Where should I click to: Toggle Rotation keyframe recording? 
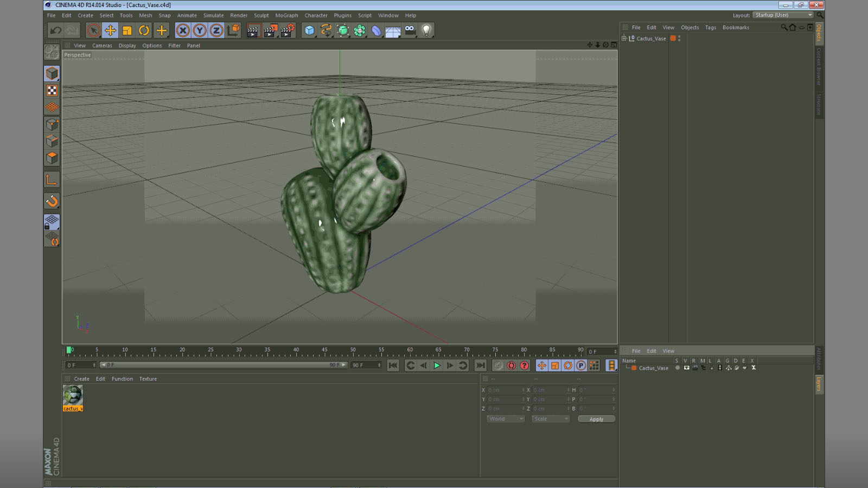click(567, 365)
